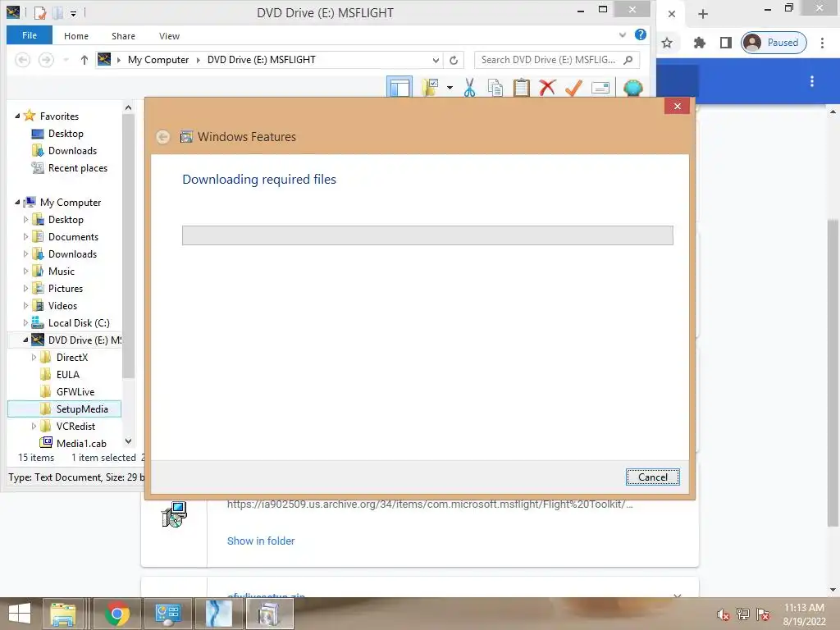Open the Share ribbon tab
Image resolution: width=840 pixels, height=630 pixels.
point(123,36)
